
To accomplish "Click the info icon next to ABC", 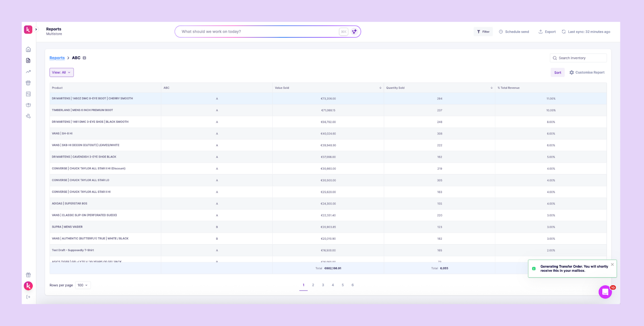I will pos(84,58).
